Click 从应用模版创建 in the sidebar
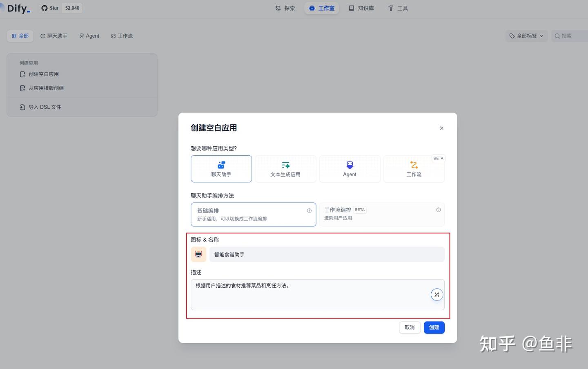 coord(46,88)
